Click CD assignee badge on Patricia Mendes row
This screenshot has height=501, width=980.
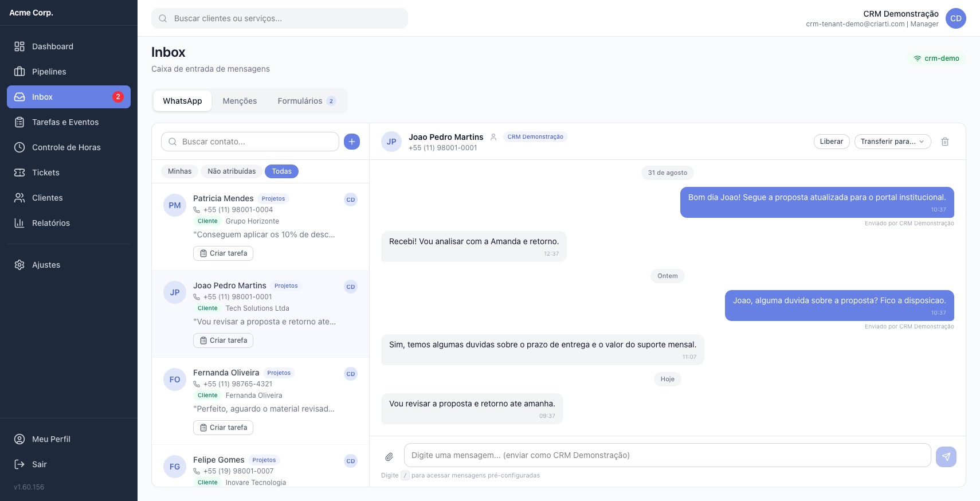point(351,199)
